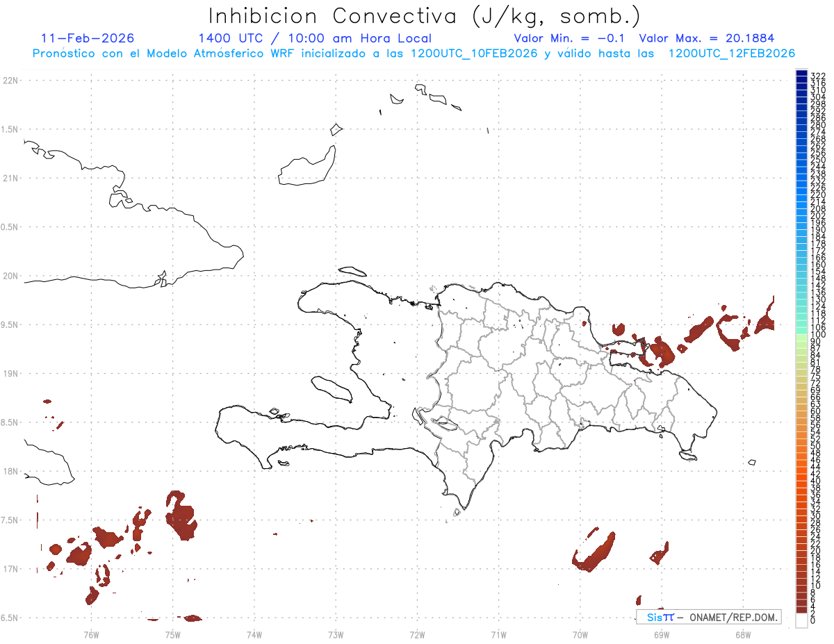Click the '74W' longitude label
This screenshot has width=834, height=644.
click(x=254, y=634)
